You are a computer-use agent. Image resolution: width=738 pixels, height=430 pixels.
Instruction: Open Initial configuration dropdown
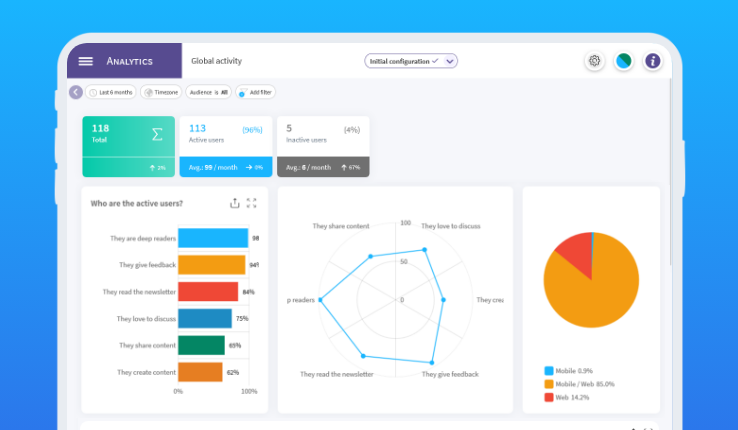410,61
